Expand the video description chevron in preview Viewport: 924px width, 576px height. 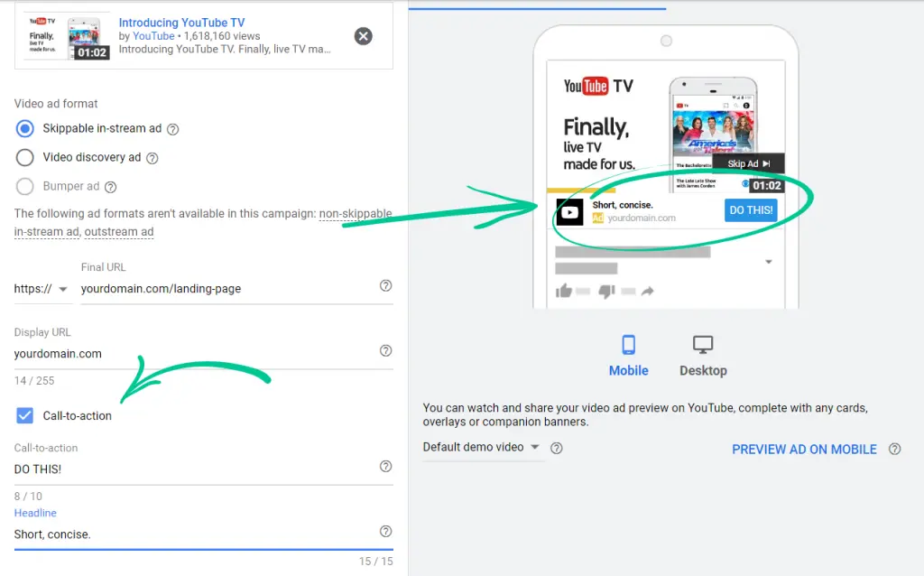(x=768, y=262)
